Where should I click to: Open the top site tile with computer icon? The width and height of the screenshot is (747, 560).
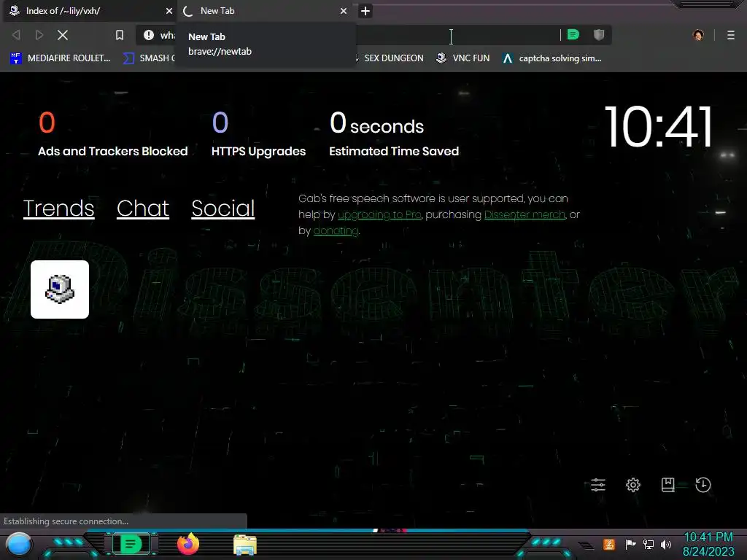point(60,289)
